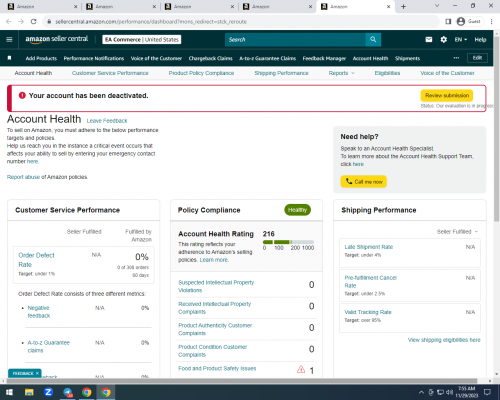
Task: Open the Help link in header
Action: click(480, 39)
